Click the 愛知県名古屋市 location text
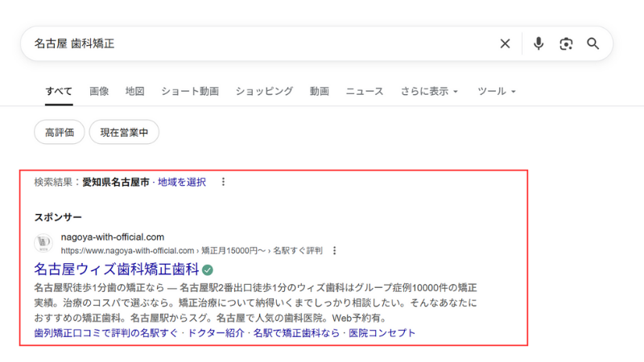644x362 pixels. tap(116, 182)
